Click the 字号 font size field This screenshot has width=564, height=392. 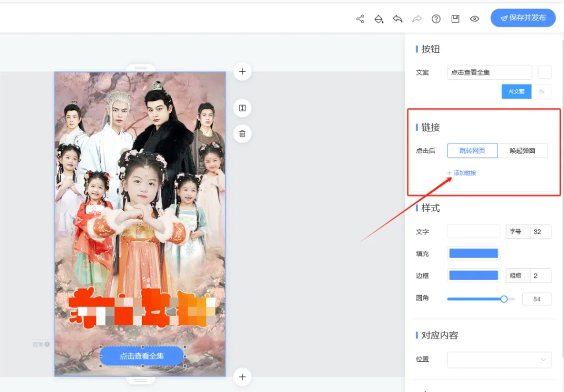[540, 232]
